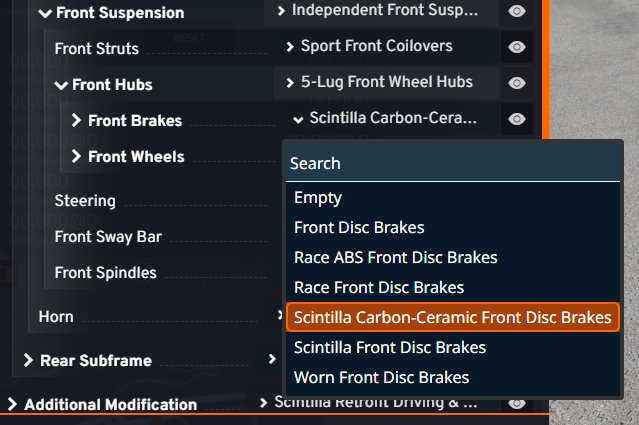Open the Sport Front Coilovers dropdown

(x=375, y=46)
